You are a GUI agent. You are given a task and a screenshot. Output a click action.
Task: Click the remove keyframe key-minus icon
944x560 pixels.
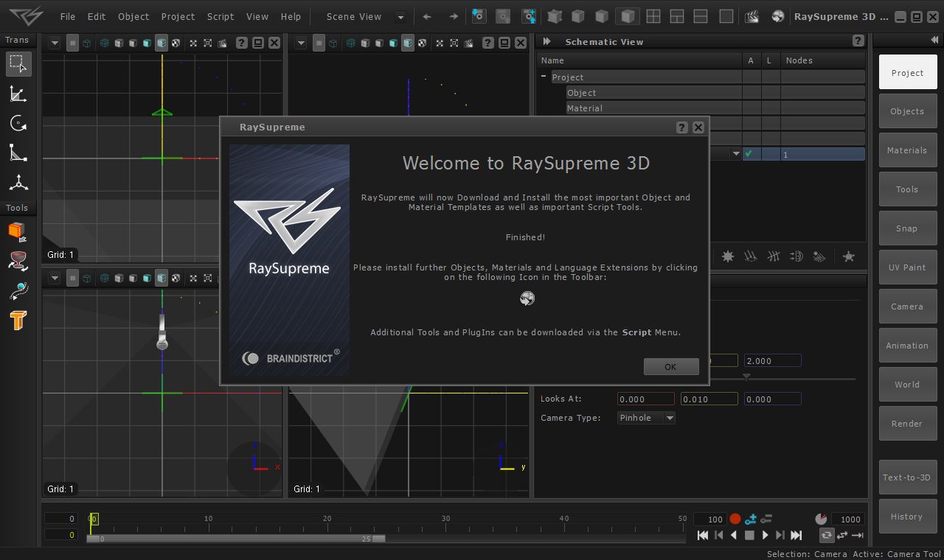coord(766,519)
